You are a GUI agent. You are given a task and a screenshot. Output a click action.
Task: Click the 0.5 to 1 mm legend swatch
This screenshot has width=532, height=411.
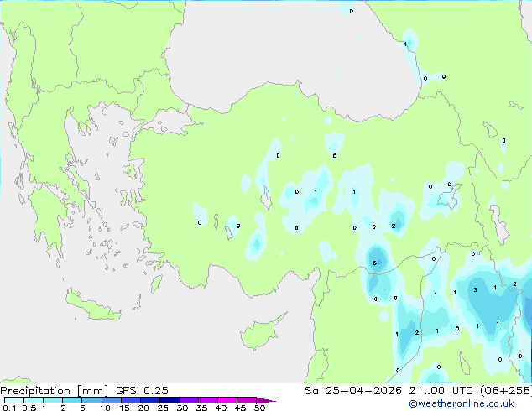(x=34, y=400)
